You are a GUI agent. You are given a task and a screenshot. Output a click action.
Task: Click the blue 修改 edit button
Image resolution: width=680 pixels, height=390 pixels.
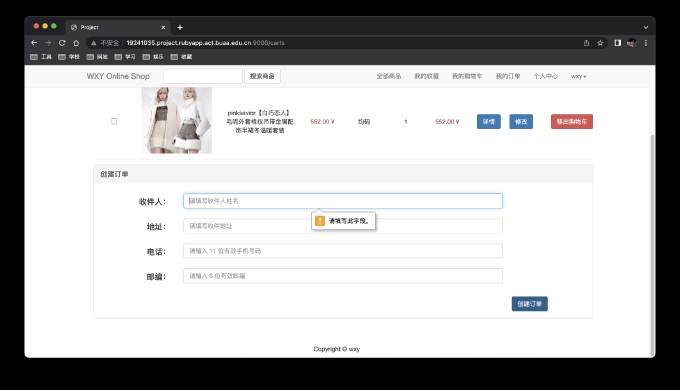(x=521, y=121)
